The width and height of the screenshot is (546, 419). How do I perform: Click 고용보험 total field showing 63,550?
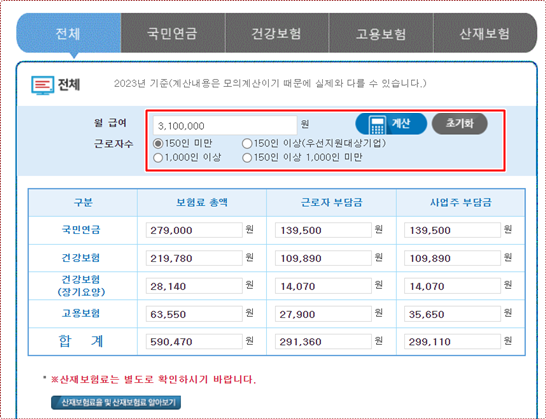[x=194, y=314]
